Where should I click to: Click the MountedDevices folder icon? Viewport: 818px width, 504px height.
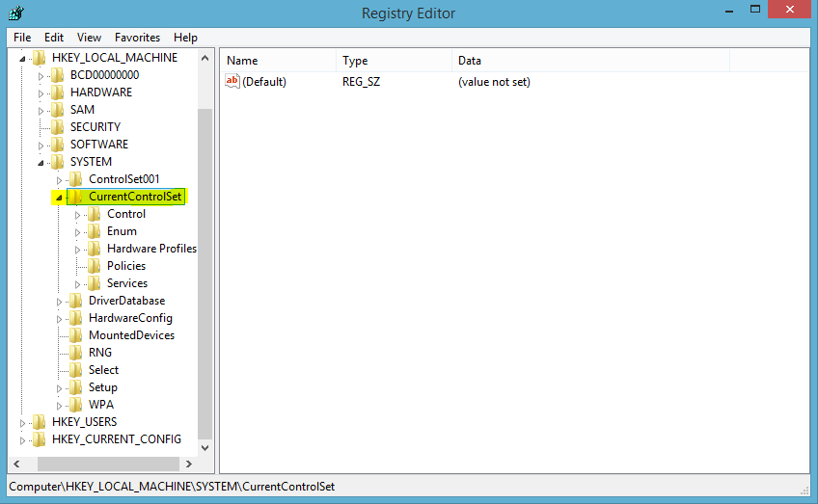(x=75, y=335)
